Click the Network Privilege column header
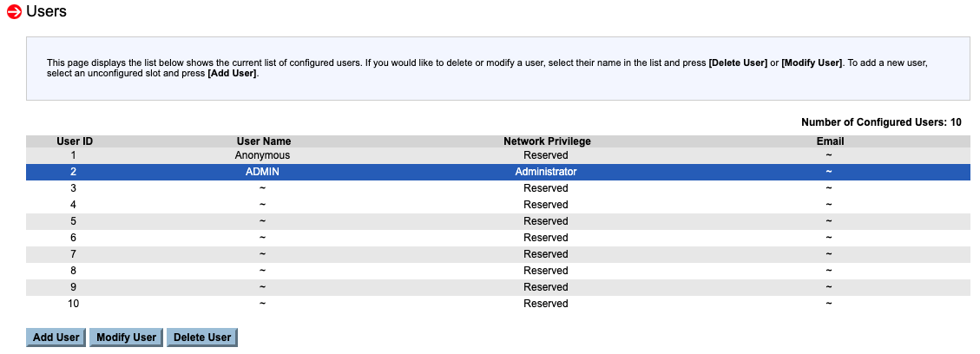Screen dimensions: 980x354 [546, 141]
